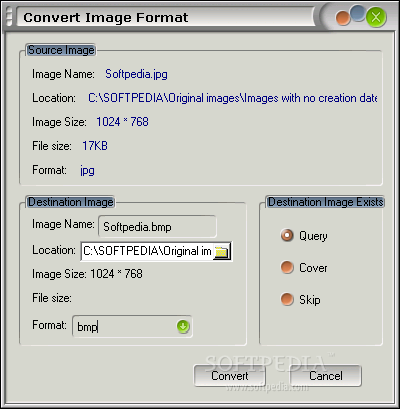
Task: Select the Cover radio button
Action: point(287,268)
